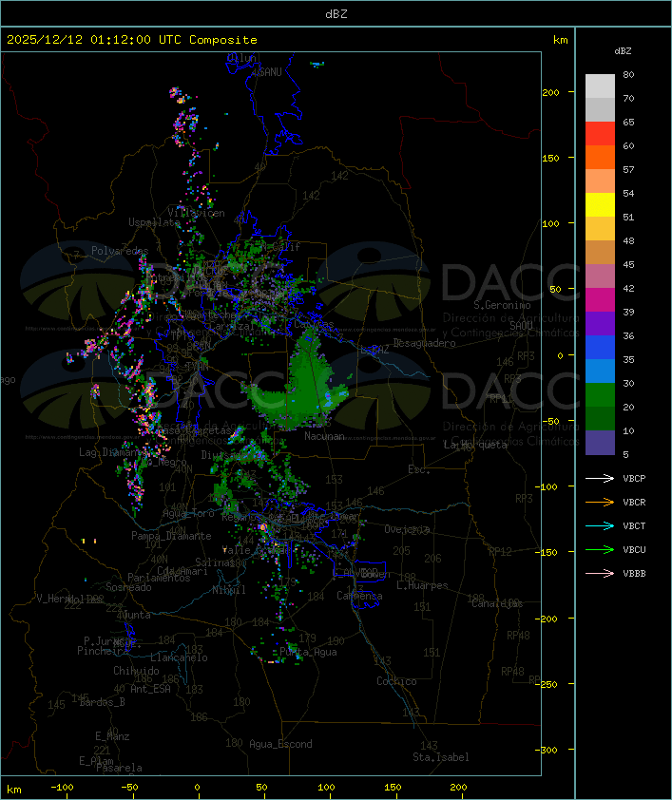
Task: Click the 'Sosneado' map label
Action: 128,587
